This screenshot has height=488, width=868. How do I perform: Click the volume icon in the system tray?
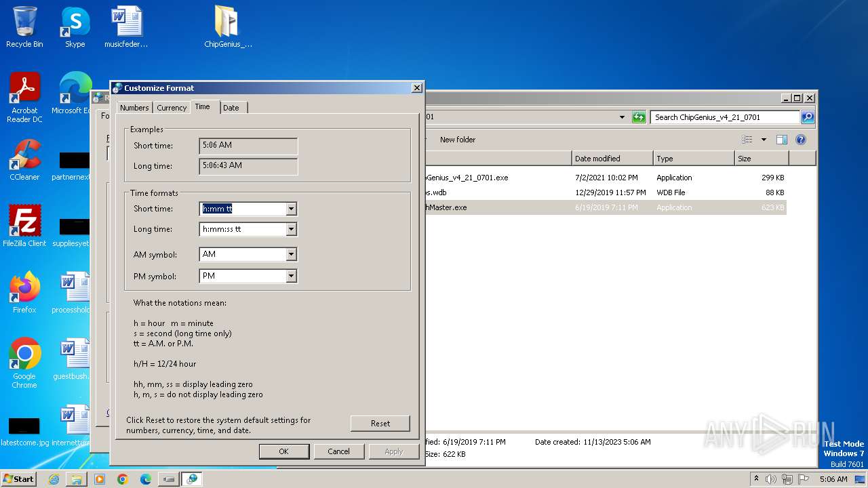pyautogui.click(x=771, y=479)
